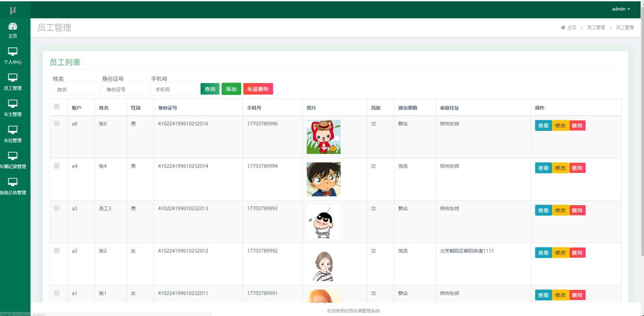Check the checkbox for account a6
Screen dimensions: 644x316
click(x=57, y=123)
